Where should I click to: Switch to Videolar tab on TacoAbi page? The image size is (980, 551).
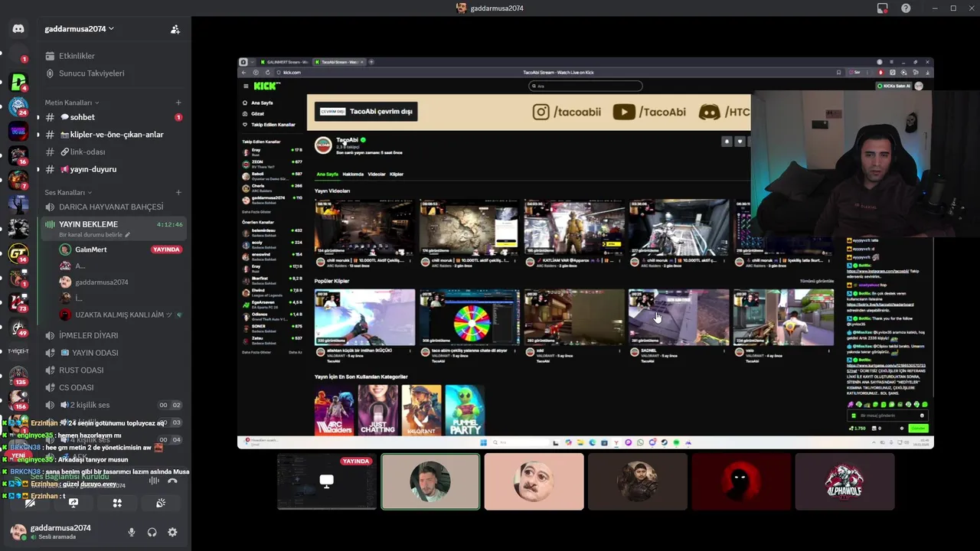(377, 174)
